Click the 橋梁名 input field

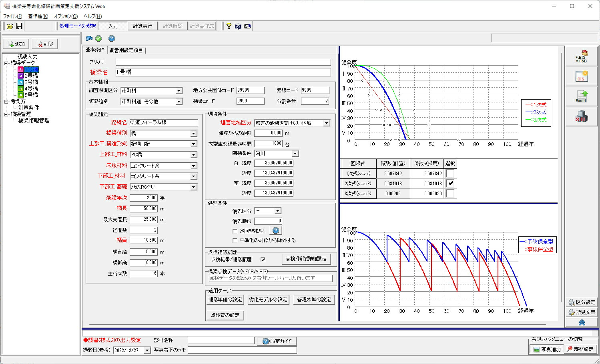tap(223, 72)
